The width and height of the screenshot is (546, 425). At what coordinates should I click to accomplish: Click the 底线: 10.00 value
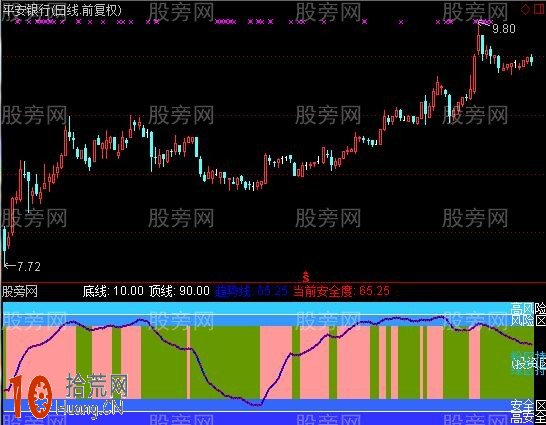tap(113, 291)
